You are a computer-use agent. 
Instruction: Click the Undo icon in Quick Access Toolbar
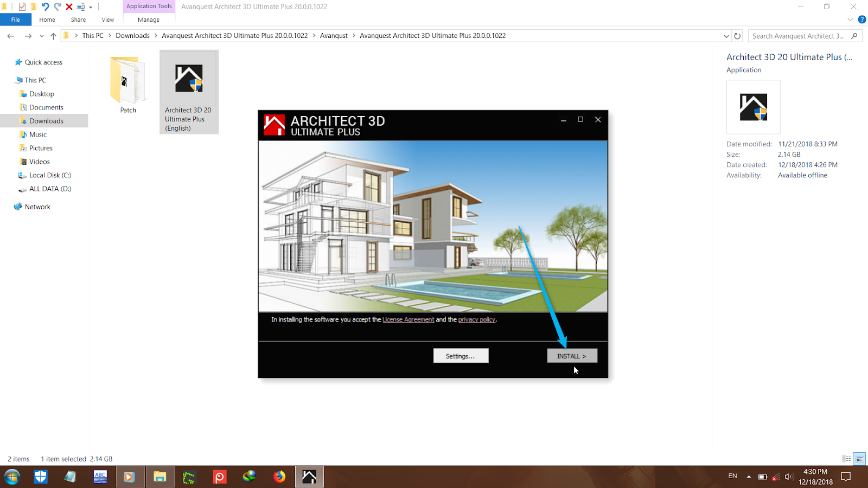pos(46,7)
